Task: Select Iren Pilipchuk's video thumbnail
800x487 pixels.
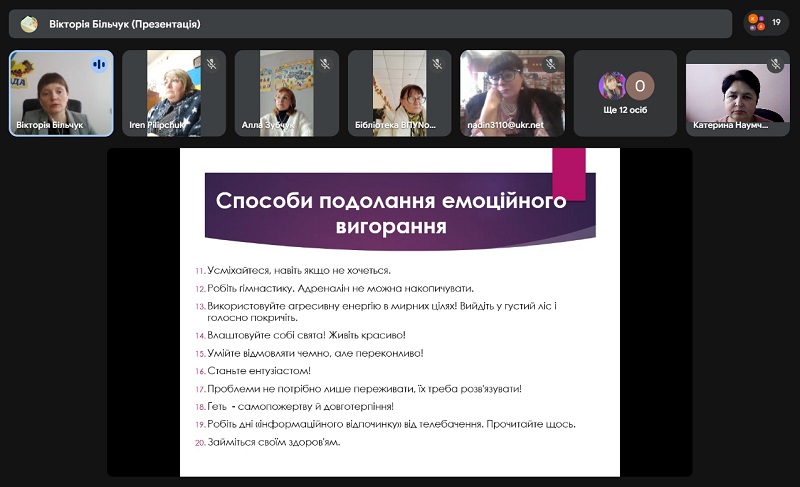Action: pyautogui.click(x=173, y=93)
